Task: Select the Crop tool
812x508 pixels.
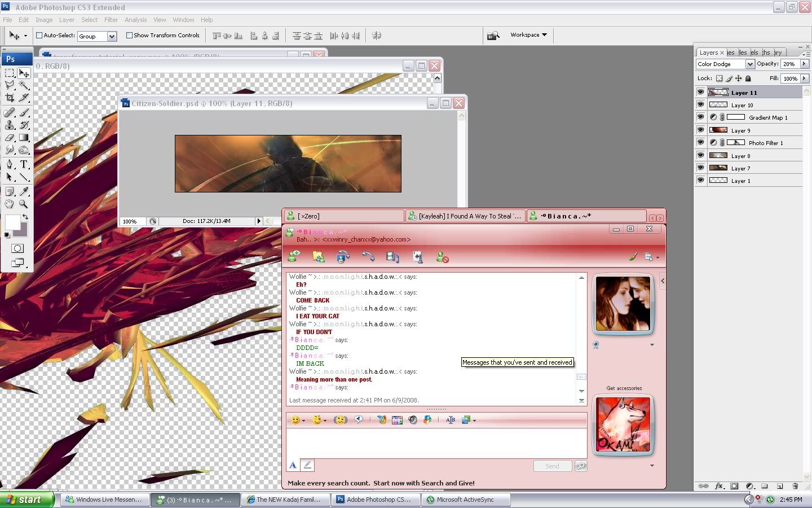Action: coord(10,98)
